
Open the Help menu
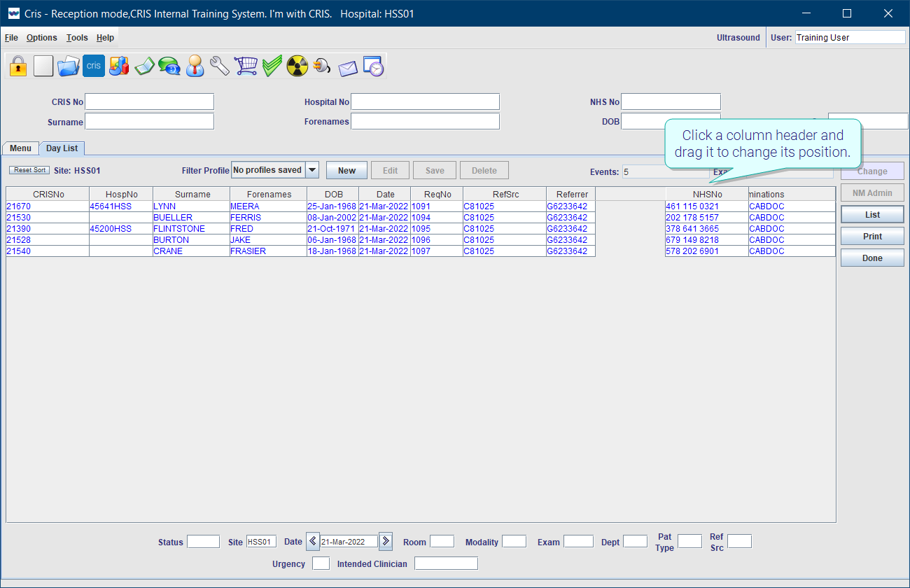pyautogui.click(x=105, y=38)
